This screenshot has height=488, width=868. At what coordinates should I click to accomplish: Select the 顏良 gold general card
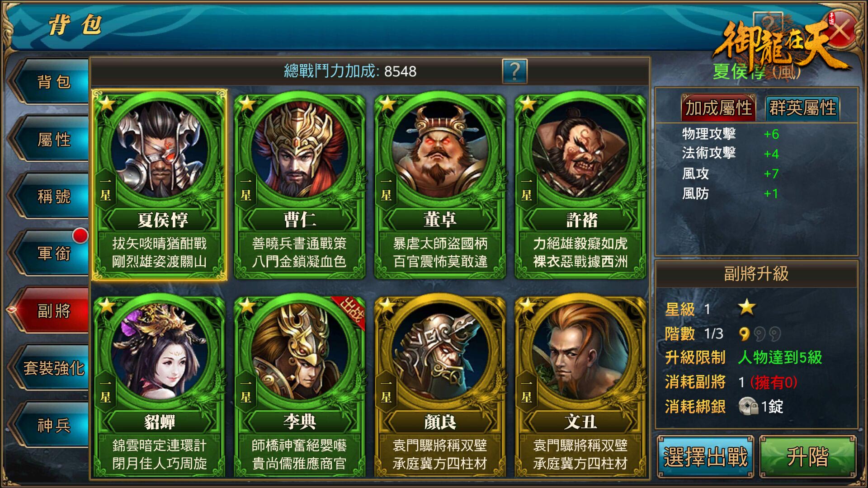click(440, 386)
